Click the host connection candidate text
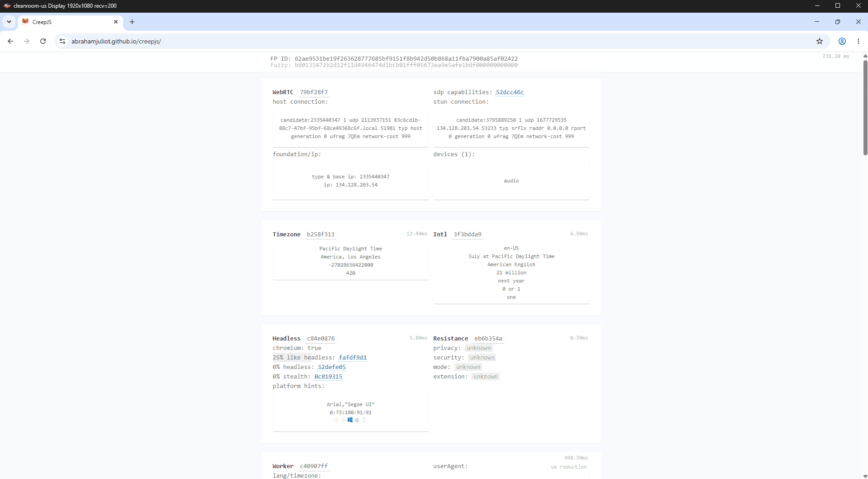This screenshot has height=479, width=868. click(351, 128)
